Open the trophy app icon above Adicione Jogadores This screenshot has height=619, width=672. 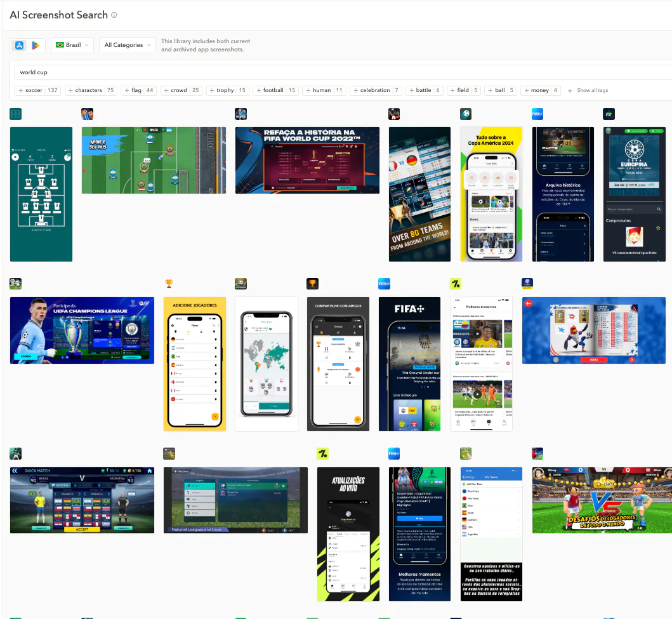coord(169,284)
